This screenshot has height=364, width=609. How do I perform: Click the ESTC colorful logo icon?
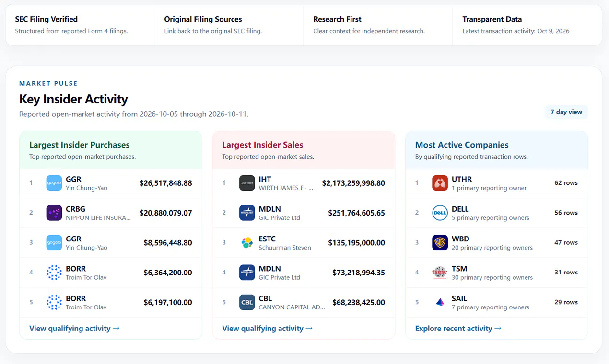(x=247, y=242)
